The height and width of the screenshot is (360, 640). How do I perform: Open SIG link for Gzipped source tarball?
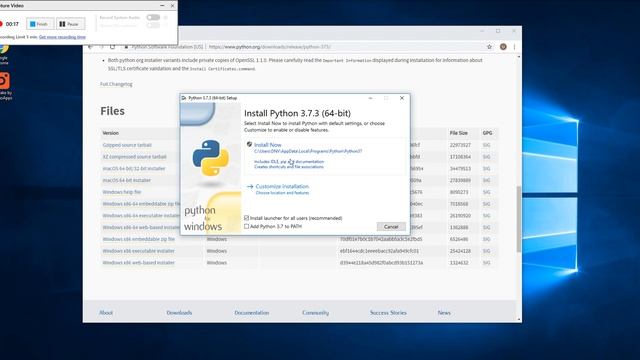coord(487,145)
